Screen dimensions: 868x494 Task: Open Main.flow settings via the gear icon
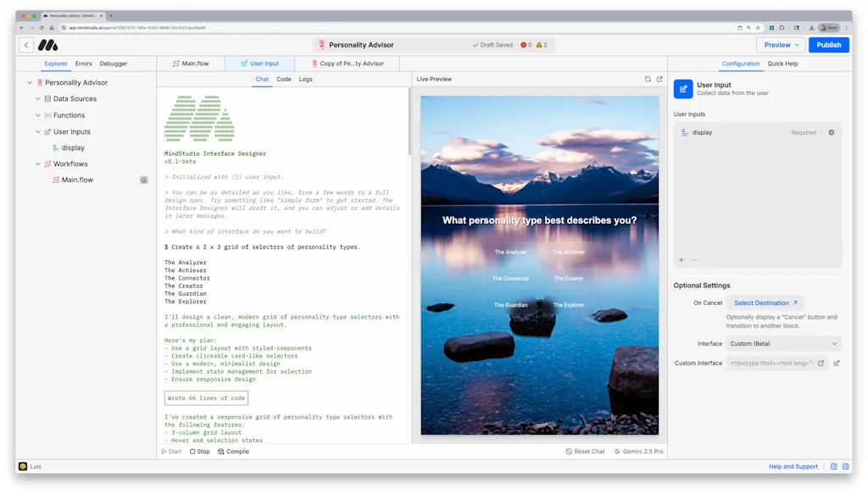tap(143, 179)
